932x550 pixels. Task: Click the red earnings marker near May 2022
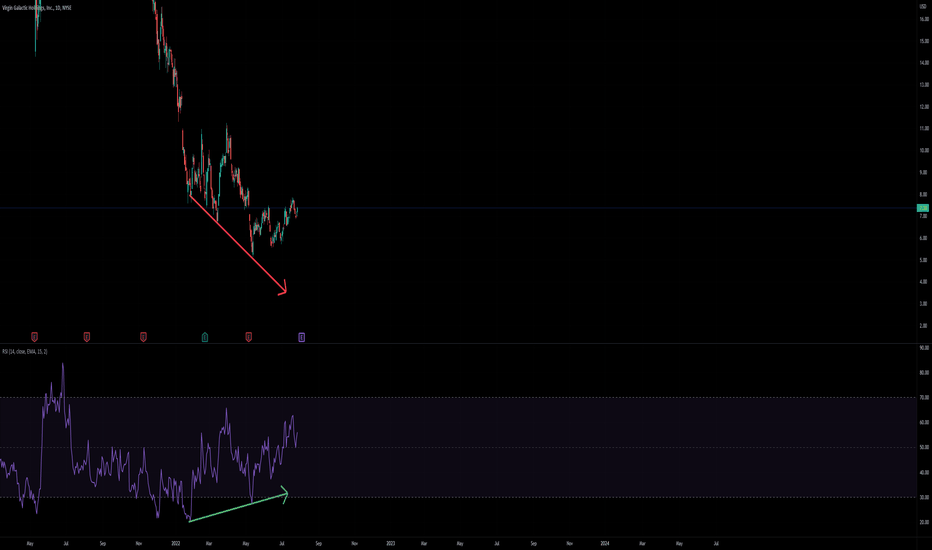coord(248,337)
